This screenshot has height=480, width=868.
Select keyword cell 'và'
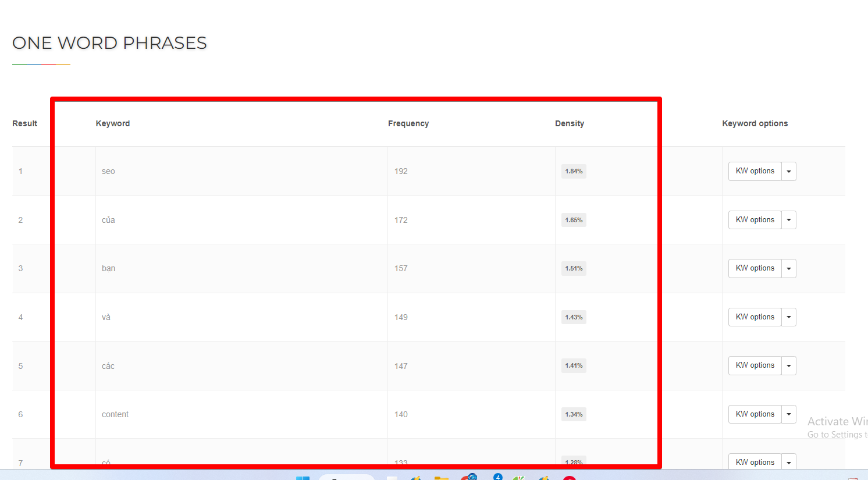tap(106, 317)
